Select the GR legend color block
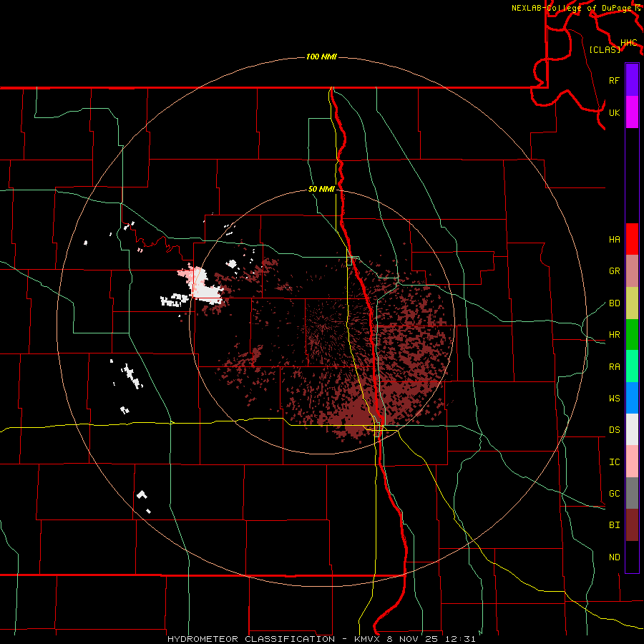Screen dimensions: 644x644 pos(632,271)
